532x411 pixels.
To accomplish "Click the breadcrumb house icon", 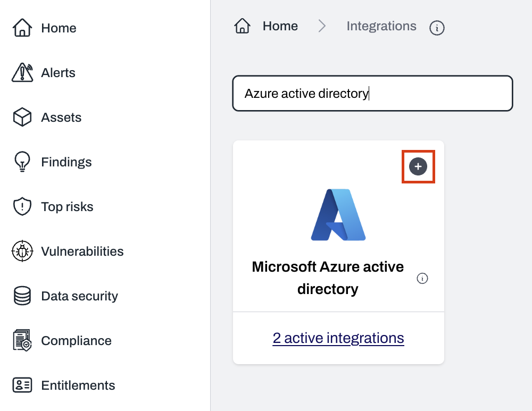I will pyautogui.click(x=243, y=26).
